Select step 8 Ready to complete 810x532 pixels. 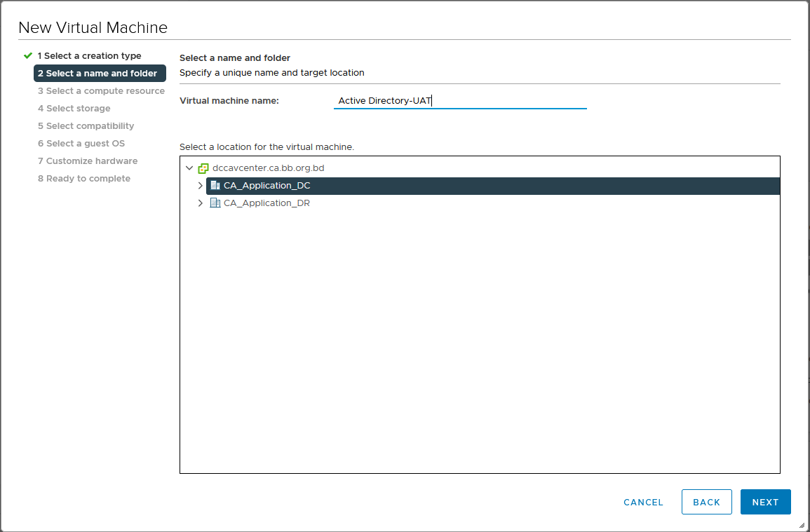pyautogui.click(x=84, y=179)
